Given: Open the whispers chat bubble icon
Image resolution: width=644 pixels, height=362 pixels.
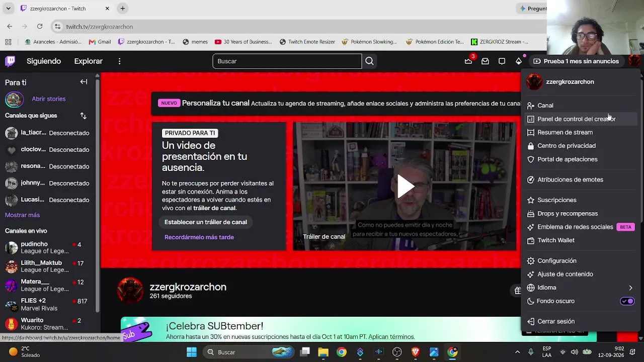Looking at the screenshot, I should click(502, 61).
